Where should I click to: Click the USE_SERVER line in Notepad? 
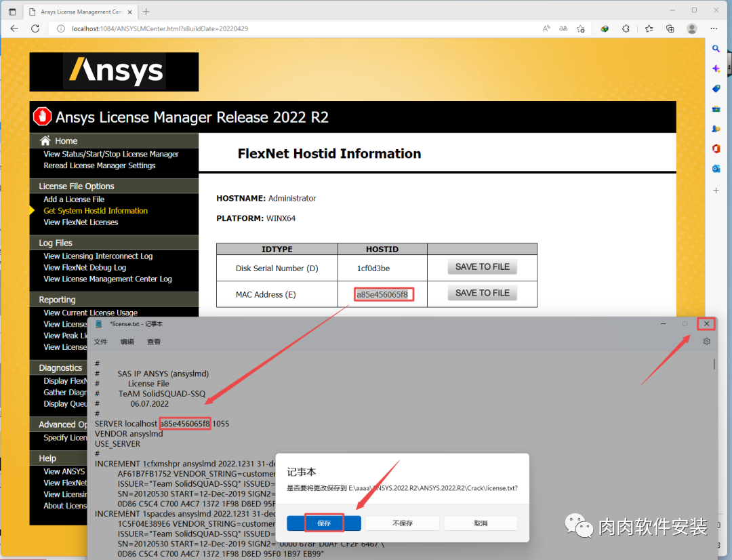(117, 443)
